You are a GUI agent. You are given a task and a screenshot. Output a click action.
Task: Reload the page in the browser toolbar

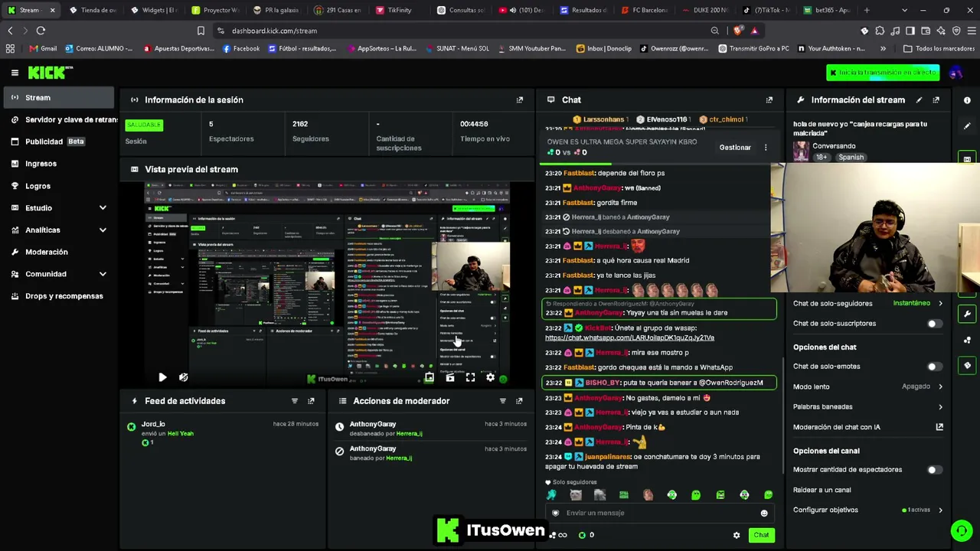[41, 31]
